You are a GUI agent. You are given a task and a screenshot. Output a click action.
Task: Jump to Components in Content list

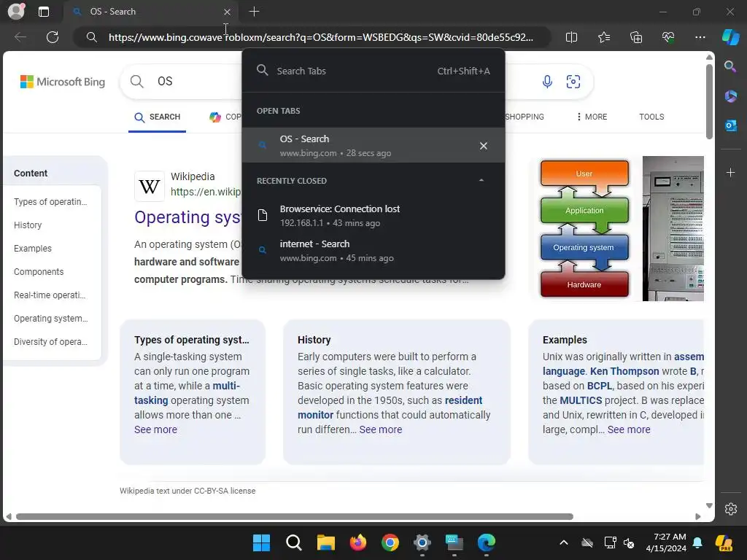pyautogui.click(x=39, y=272)
